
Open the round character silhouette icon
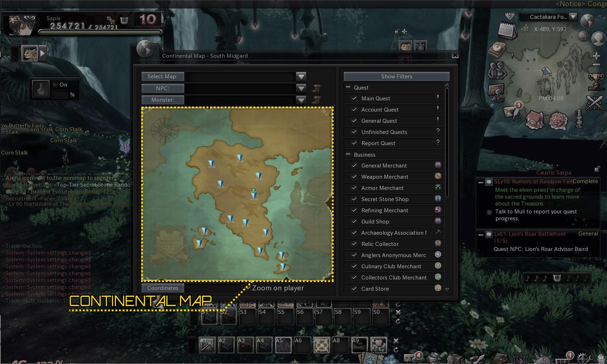(x=599, y=38)
